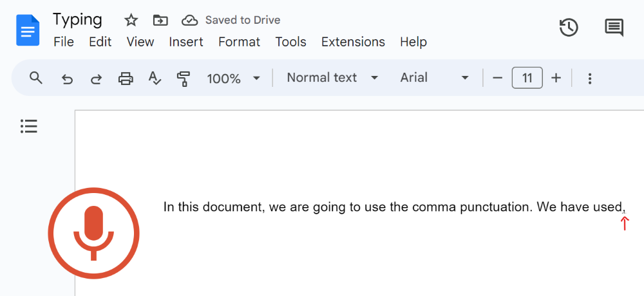The image size is (644, 296).
Task: Print the document
Action: [126, 79]
